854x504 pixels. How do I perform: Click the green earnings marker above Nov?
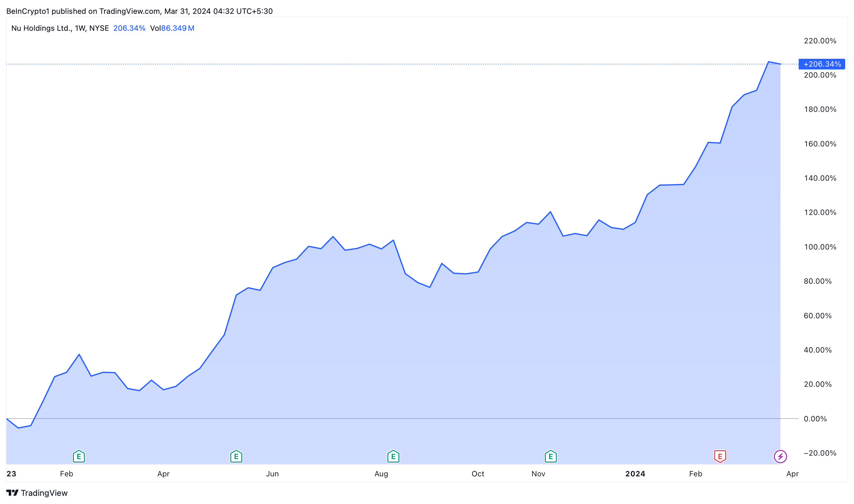click(x=550, y=457)
